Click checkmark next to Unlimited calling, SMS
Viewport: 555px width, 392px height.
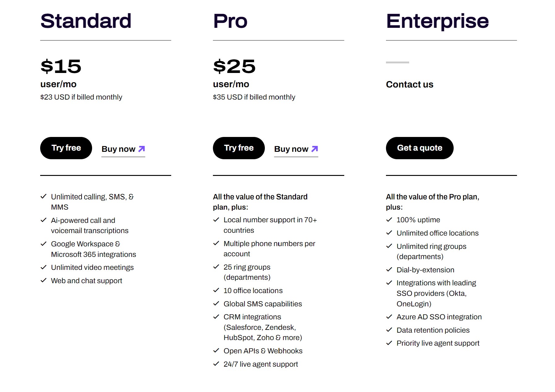pos(44,197)
